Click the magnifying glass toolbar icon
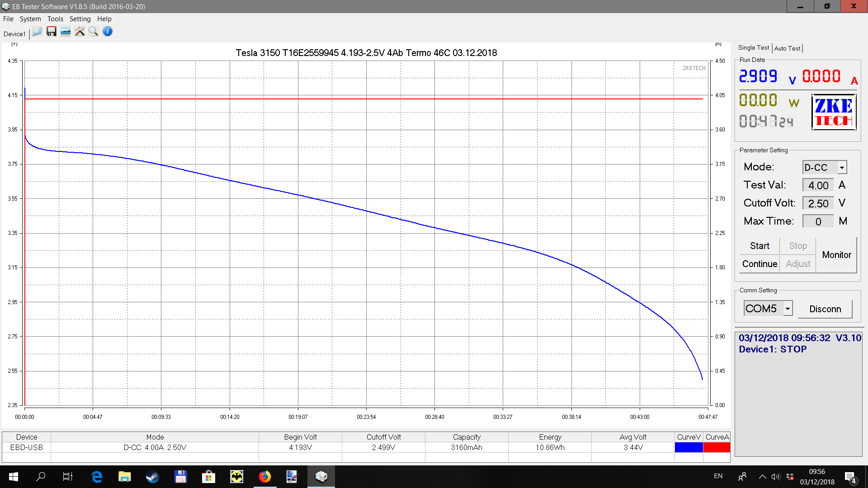Image resolution: width=868 pixels, height=488 pixels. (x=93, y=32)
